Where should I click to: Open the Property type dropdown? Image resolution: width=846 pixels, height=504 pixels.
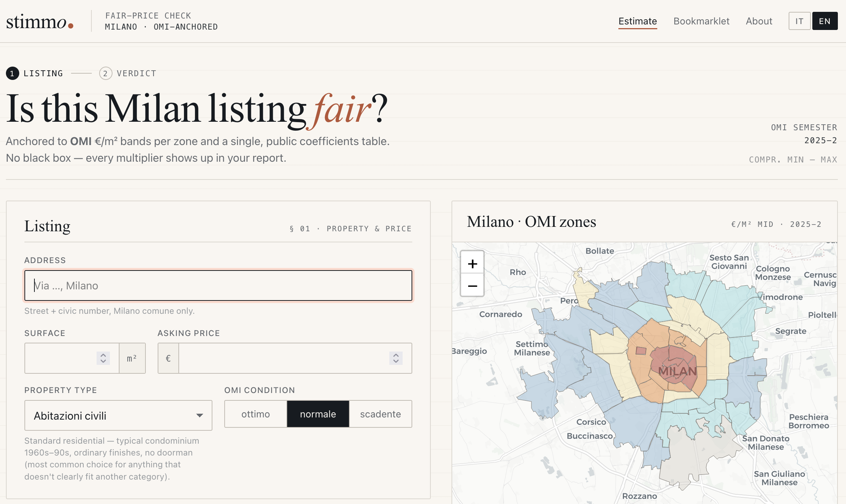(x=118, y=415)
